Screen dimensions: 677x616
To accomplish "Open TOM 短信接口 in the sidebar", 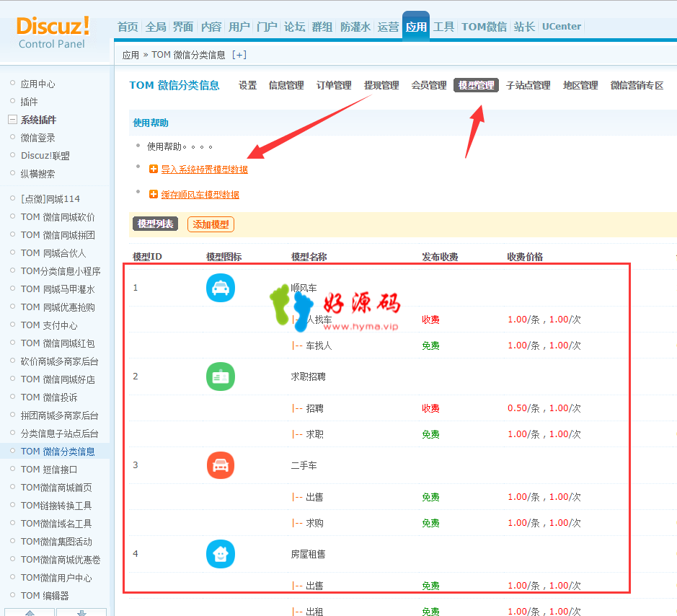I will click(x=49, y=470).
